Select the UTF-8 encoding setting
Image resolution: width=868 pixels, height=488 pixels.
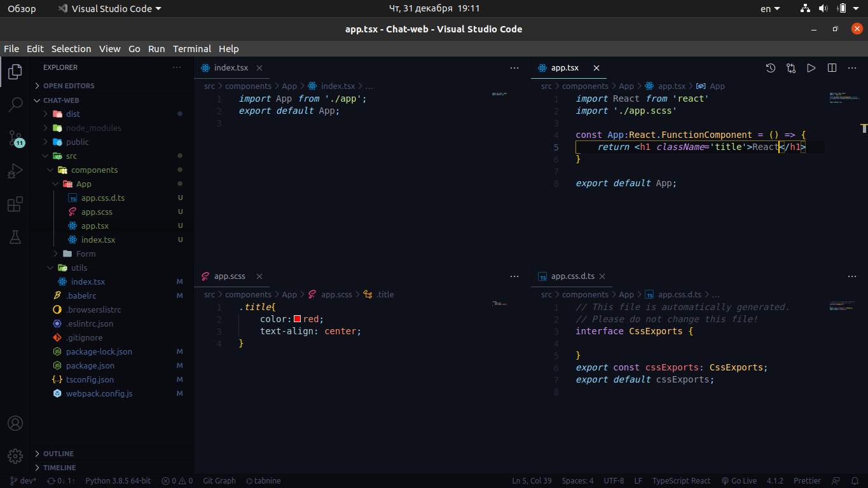coord(614,481)
